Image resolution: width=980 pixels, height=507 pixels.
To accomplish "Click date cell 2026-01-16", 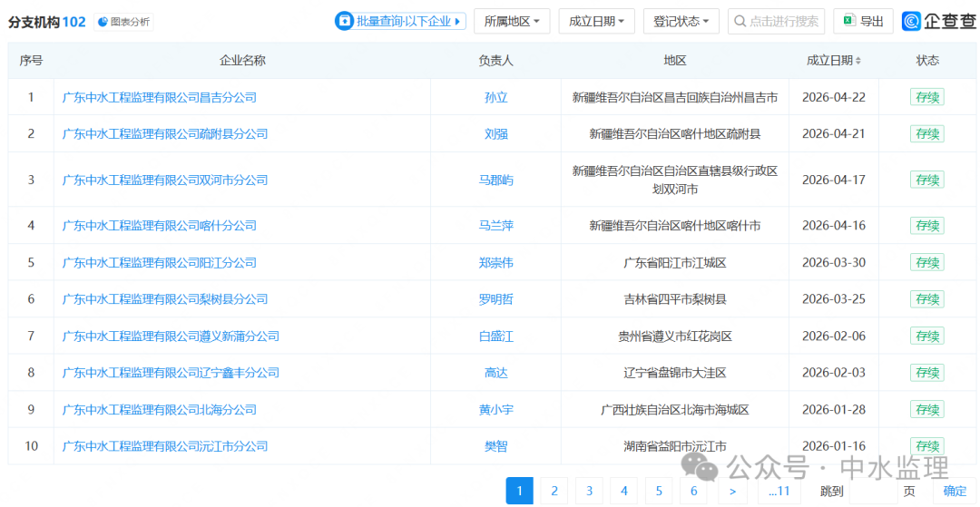I will 834,446.
